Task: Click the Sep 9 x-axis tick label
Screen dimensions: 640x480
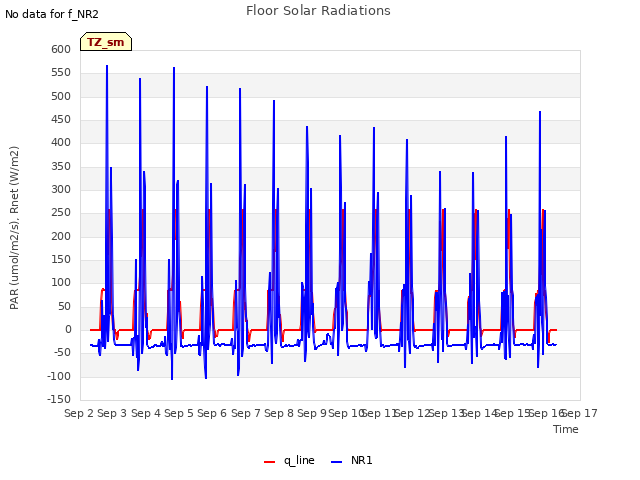Action: (312, 413)
